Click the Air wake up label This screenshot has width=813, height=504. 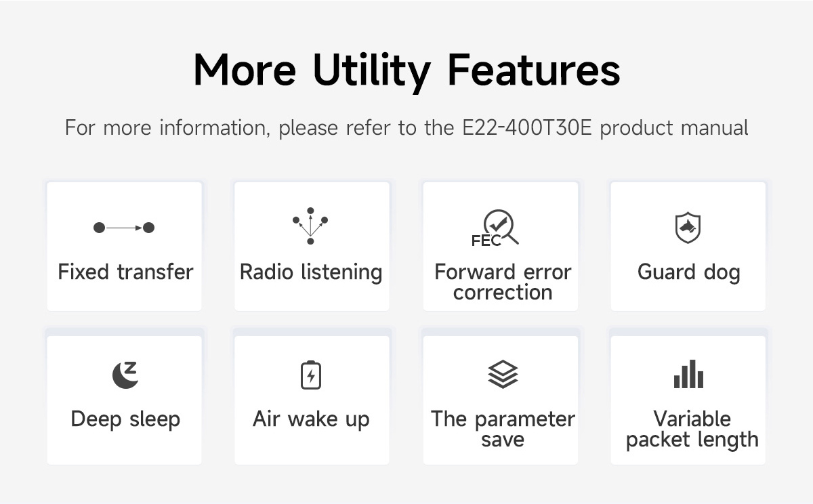311,420
